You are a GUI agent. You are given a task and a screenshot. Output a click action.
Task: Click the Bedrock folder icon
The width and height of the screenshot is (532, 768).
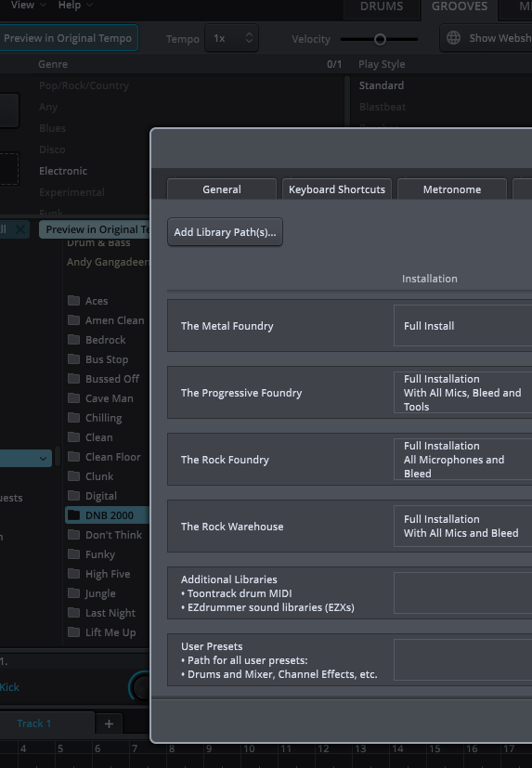[73, 340]
